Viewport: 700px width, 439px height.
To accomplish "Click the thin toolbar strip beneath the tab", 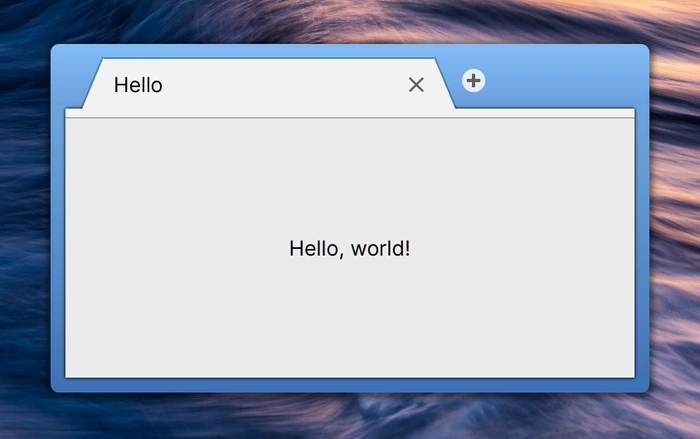I will click(x=350, y=113).
